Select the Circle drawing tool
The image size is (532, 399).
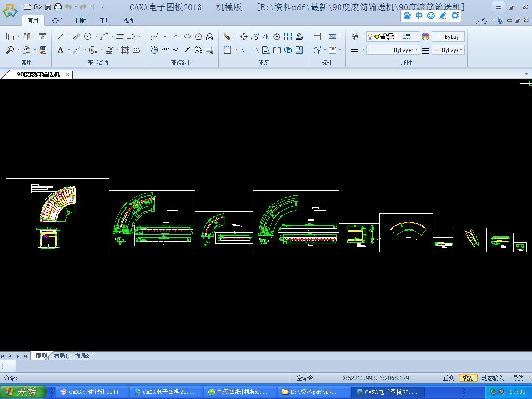click(88, 36)
